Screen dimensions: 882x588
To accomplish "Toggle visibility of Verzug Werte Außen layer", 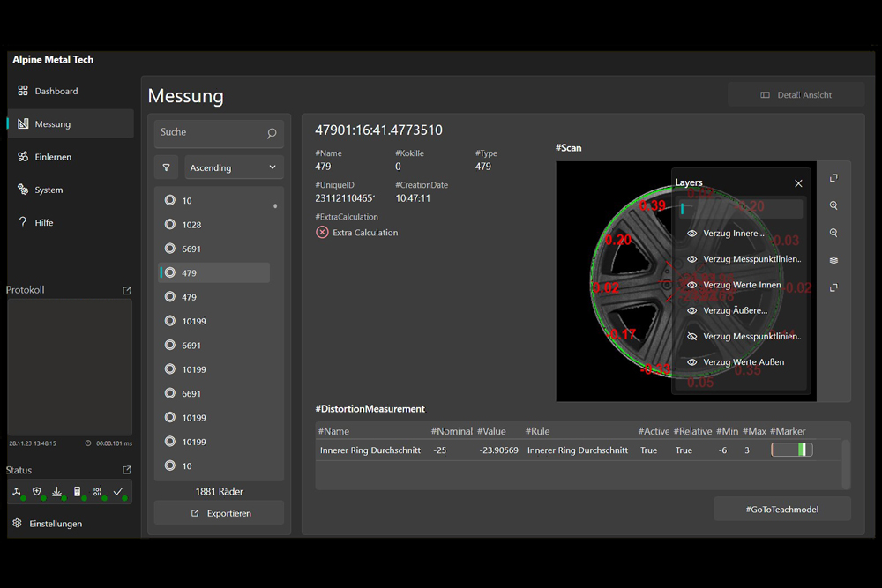I will click(x=692, y=362).
